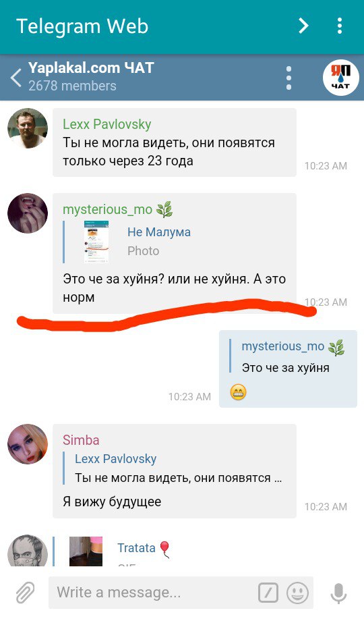Click the forward chevron in Telegram header
The height and width of the screenshot is (621, 364).
point(303,26)
